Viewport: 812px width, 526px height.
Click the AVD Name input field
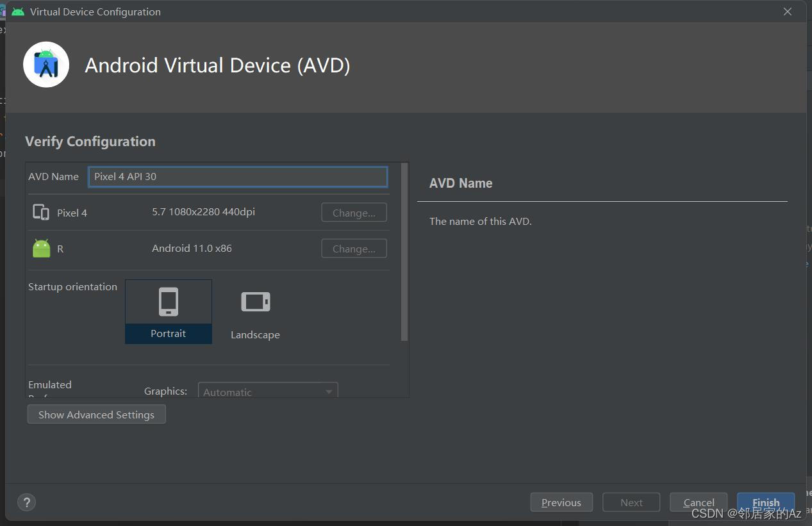click(238, 177)
